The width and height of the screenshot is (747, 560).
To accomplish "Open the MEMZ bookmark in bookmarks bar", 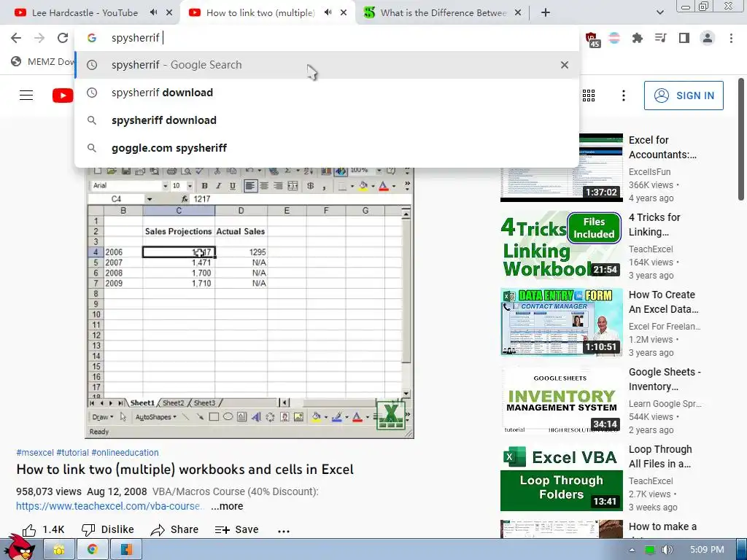I will 43,61.
